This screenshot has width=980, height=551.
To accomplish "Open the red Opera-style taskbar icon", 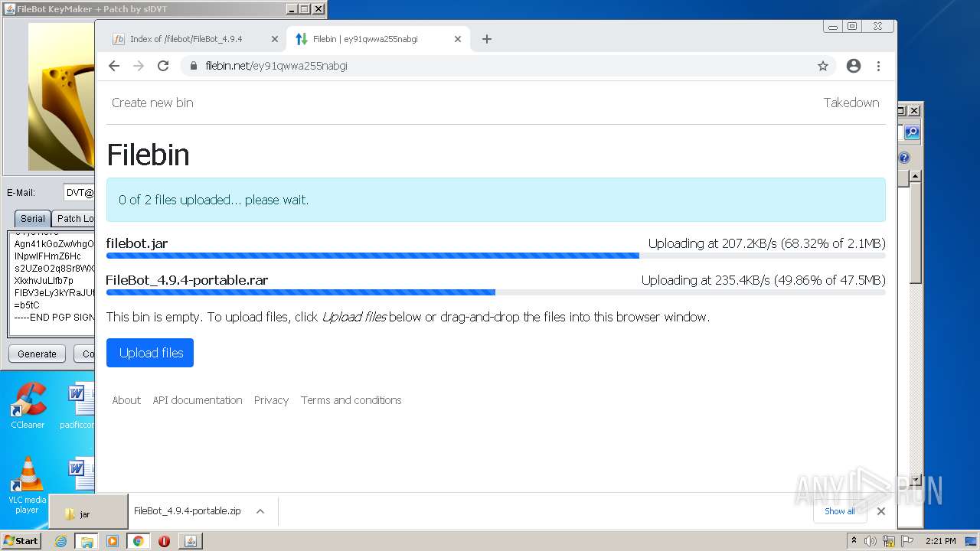I will point(164,541).
